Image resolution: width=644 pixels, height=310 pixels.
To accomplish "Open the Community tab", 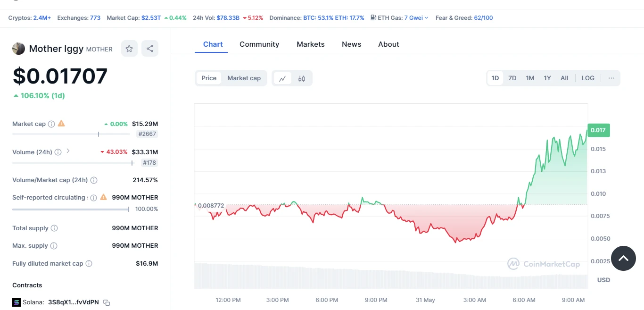I will 259,44.
